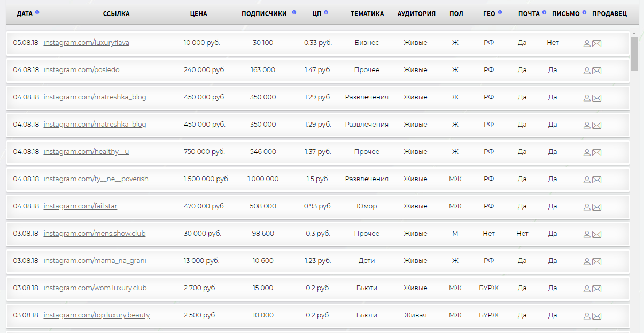Click info icon next to ПОЧТА header
Screen dimensions: 644x333
[544, 12]
